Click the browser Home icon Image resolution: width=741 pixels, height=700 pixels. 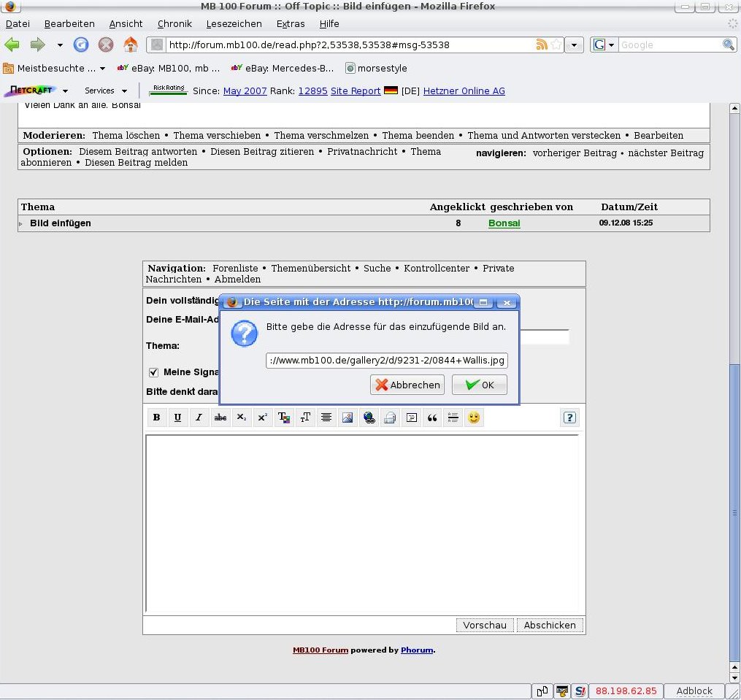[x=131, y=45]
